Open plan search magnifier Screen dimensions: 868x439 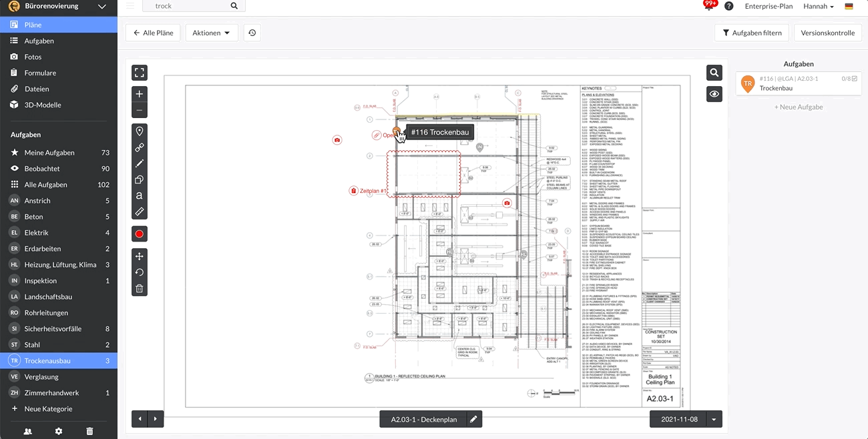[x=714, y=73]
